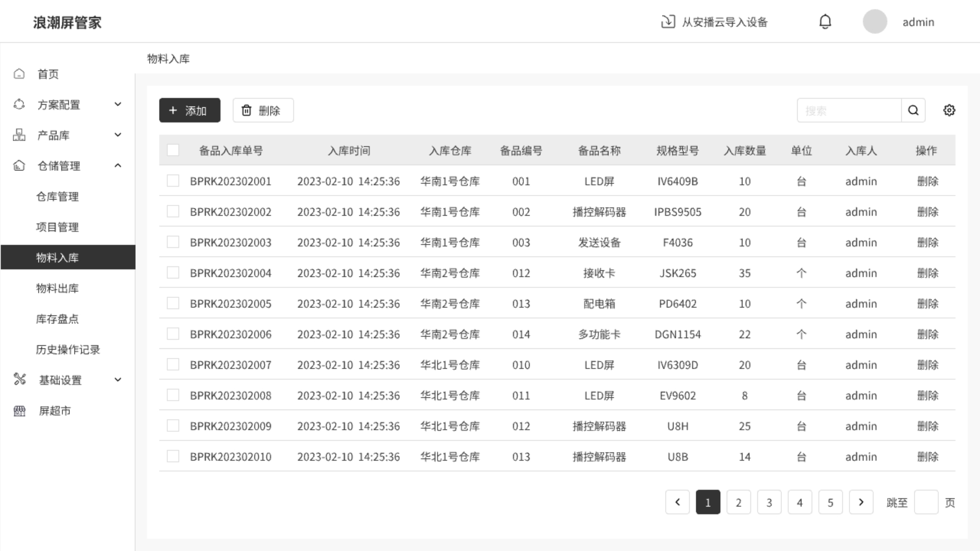Go to page 3
This screenshot has height=551, width=980.
[x=769, y=502]
